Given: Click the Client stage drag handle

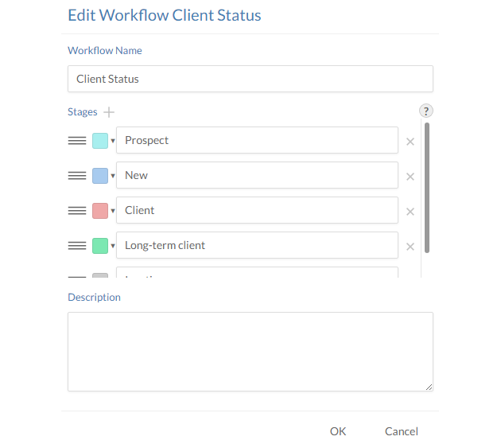Looking at the screenshot, I should click(77, 211).
